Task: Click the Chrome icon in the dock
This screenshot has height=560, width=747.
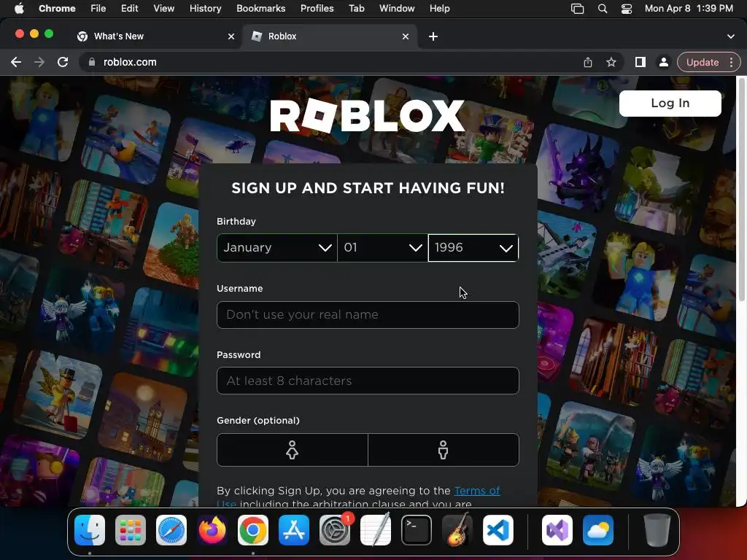Action: coord(253,530)
